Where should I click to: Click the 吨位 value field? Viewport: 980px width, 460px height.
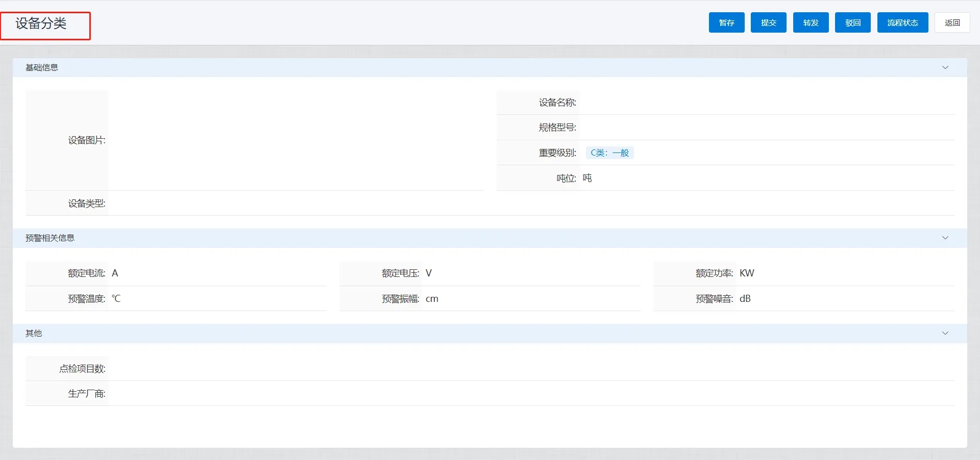pos(766,178)
